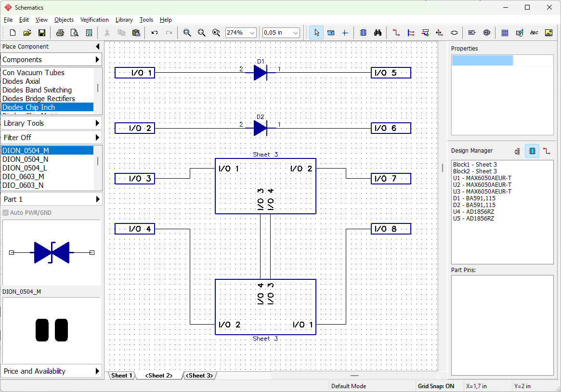Open an existing file from toolbar

pyautogui.click(x=27, y=33)
